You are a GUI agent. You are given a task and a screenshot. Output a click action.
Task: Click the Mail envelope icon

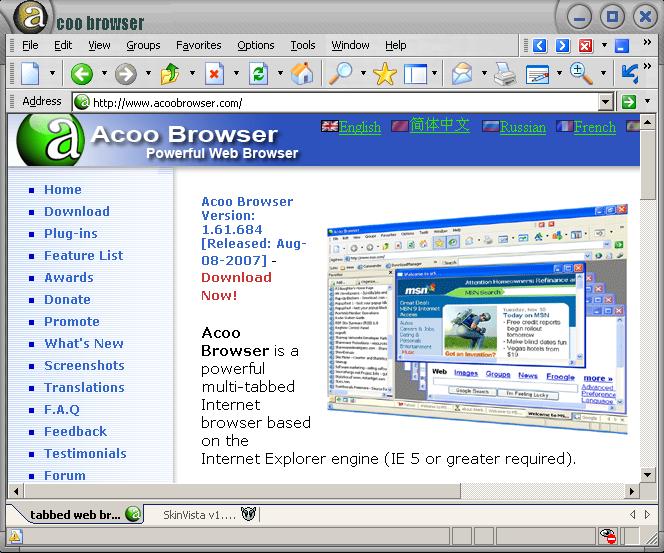click(x=461, y=73)
